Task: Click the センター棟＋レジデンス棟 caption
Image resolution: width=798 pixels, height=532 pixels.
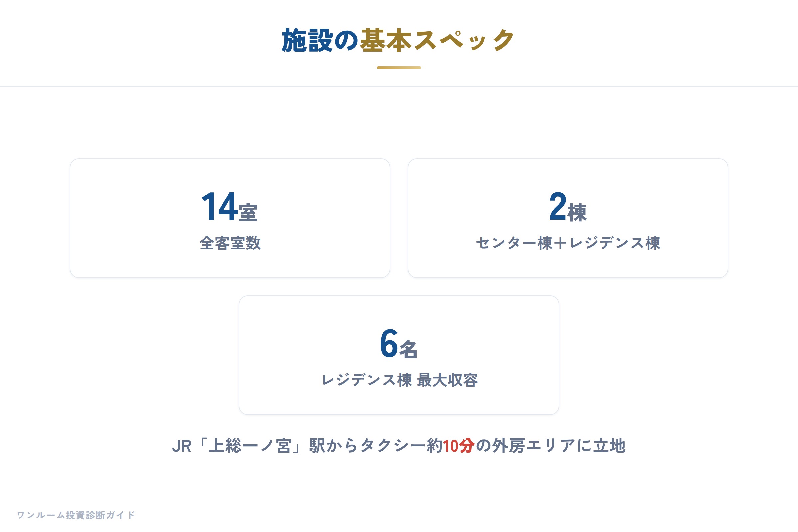Action: click(x=568, y=243)
